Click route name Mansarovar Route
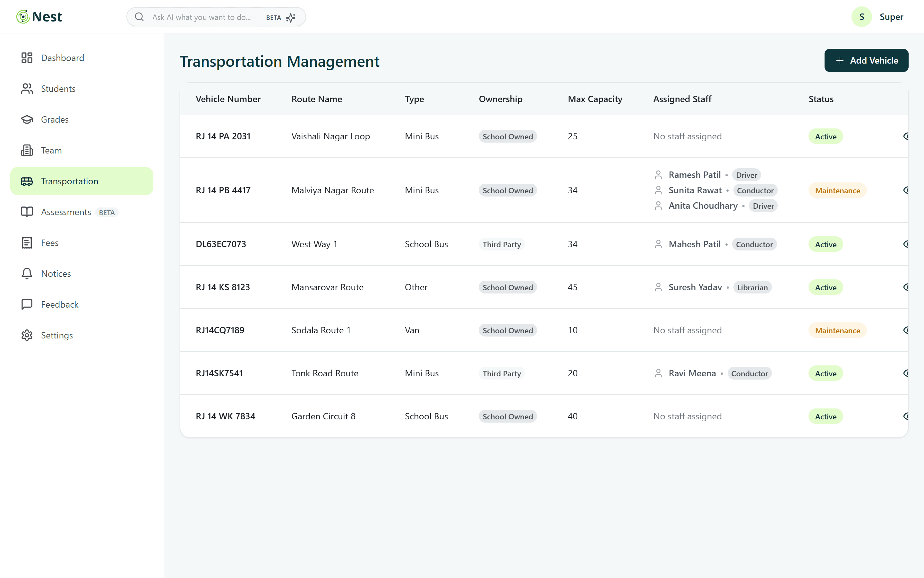This screenshot has width=924, height=578. click(x=327, y=287)
